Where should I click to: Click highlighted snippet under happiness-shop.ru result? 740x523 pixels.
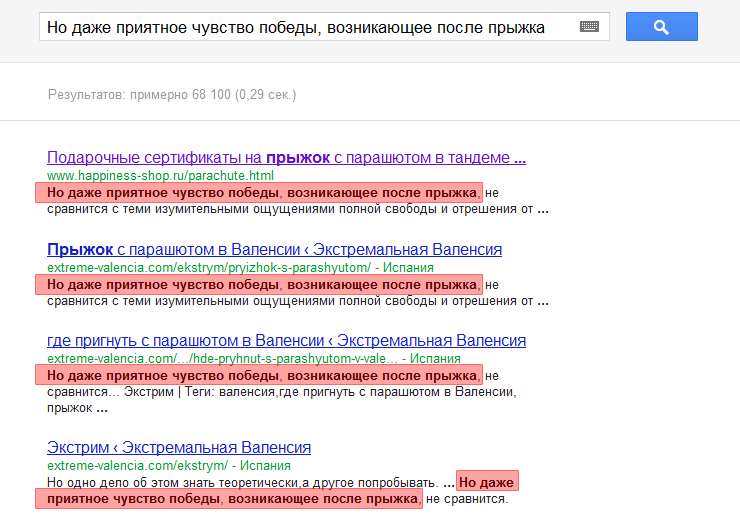click(258, 192)
